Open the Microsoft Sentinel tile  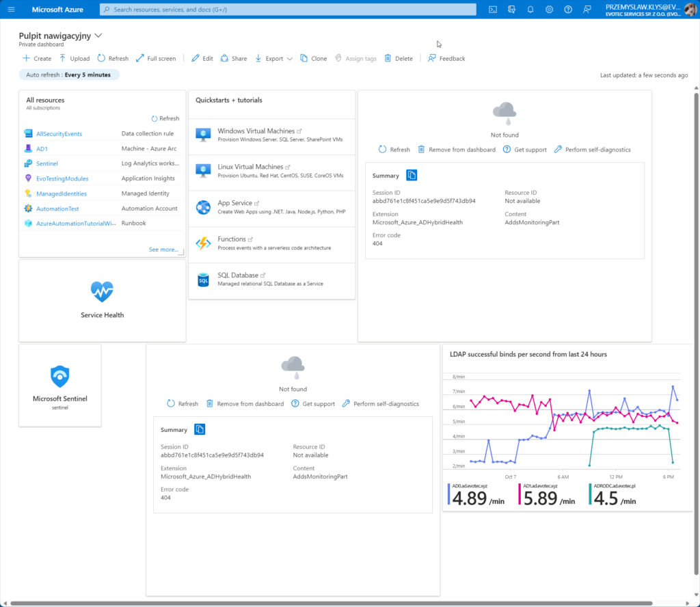(60, 385)
